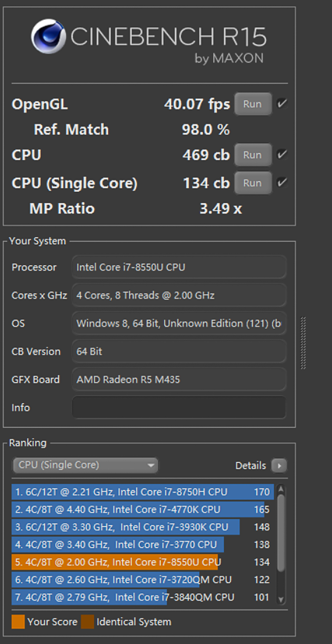Select the i7-4770K ranking entry
This screenshot has width=332, height=644.
(143, 509)
